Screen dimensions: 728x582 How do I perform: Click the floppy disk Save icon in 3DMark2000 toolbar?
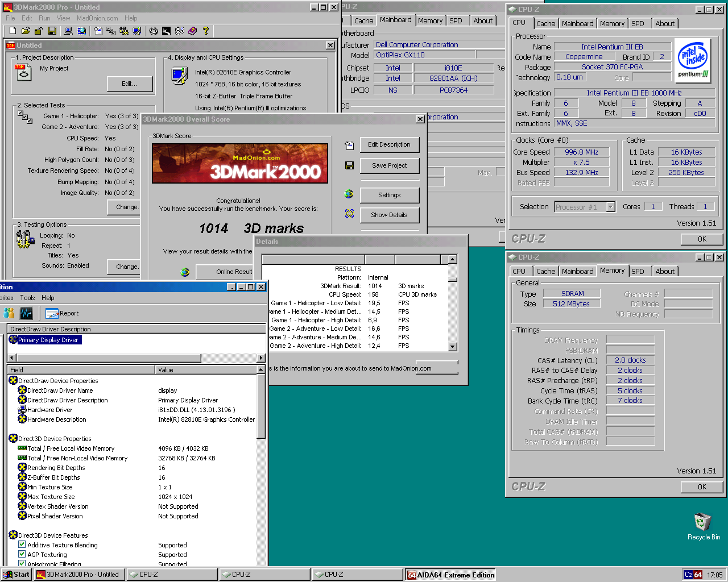(x=52, y=31)
